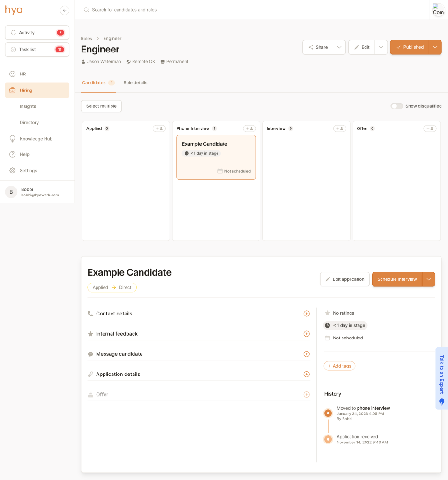This screenshot has height=480, width=448.
Task: Expand Internal feedback section
Action: pyautogui.click(x=306, y=334)
